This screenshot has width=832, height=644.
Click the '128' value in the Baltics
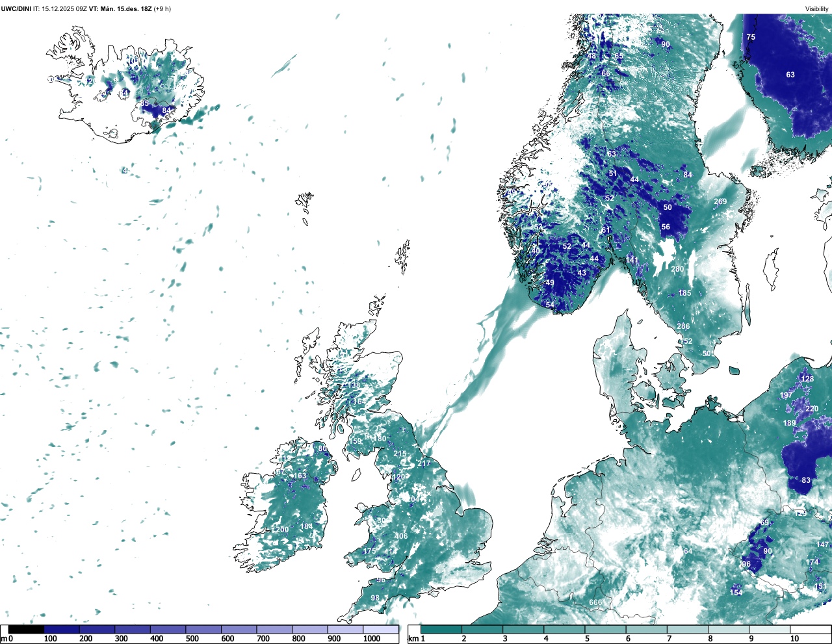tap(807, 379)
